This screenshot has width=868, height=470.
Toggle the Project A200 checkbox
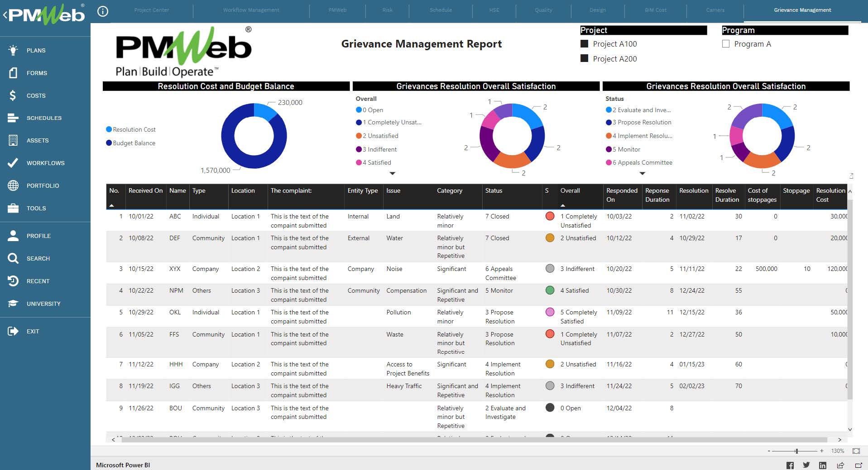click(585, 58)
